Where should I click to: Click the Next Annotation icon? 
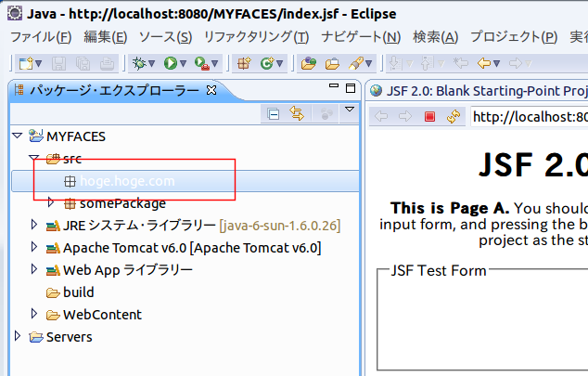(x=394, y=63)
